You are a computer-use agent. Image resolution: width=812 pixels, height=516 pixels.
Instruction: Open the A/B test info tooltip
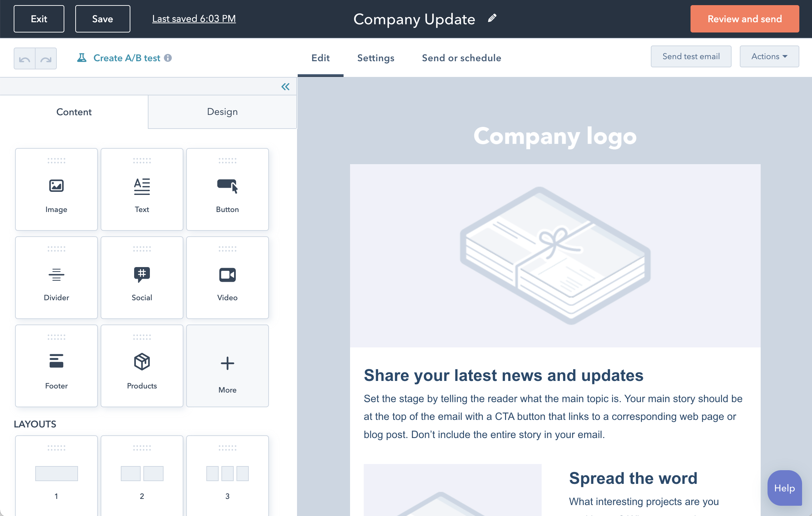[x=168, y=58]
